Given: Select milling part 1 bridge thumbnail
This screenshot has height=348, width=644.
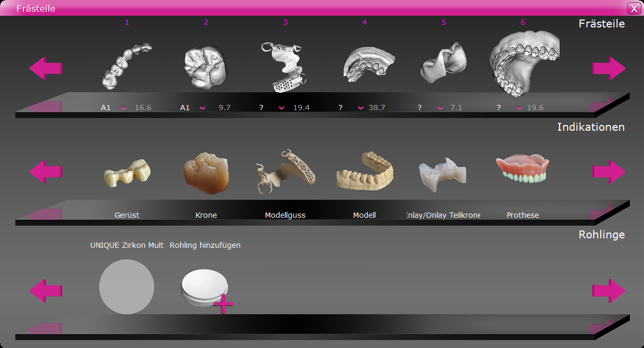Looking at the screenshot, I should 127,65.
